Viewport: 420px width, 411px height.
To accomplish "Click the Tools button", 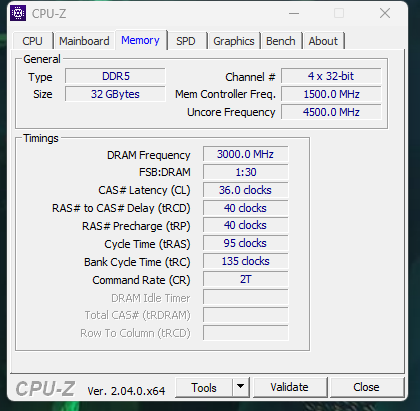I will click(204, 387).
